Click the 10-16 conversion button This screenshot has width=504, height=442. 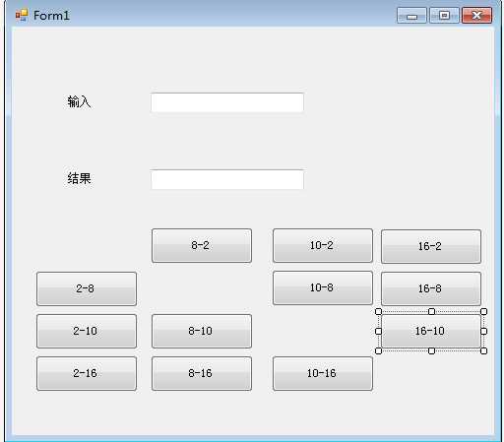(x=323, y=373)
